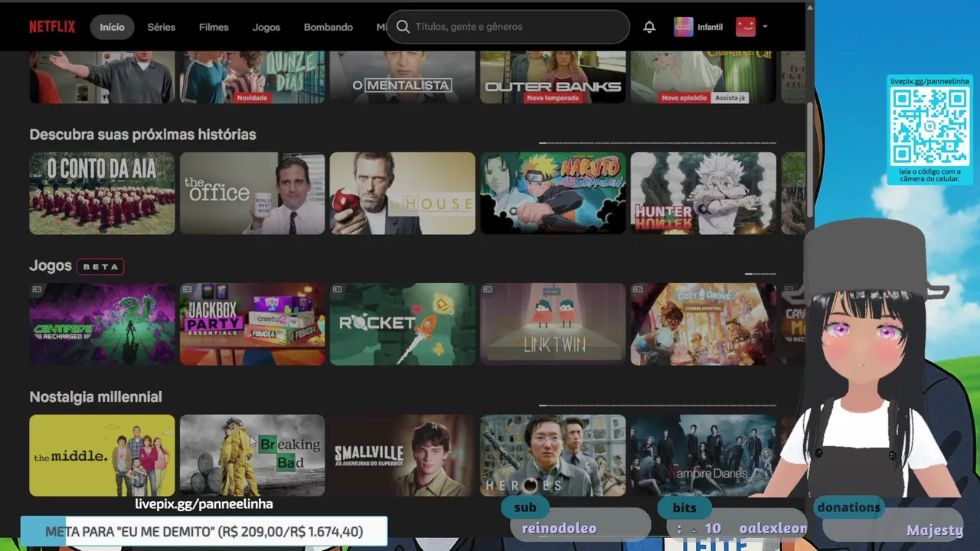This screenshot has height=551, width=980.
Task: Click the Assista já badge
Action: pos(730,98)
